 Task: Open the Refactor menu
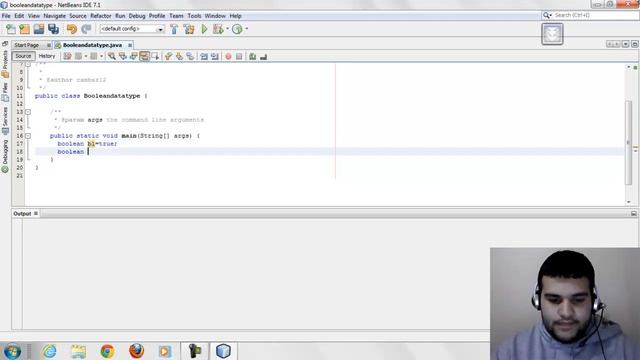pyautogui.click(x=101, y=16)
